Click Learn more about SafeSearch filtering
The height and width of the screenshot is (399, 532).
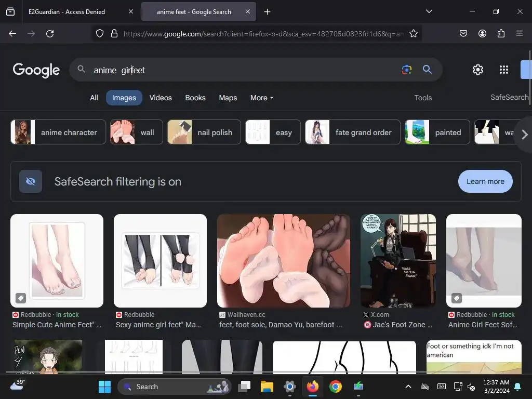pyautogui.click(x=485, y=181)
